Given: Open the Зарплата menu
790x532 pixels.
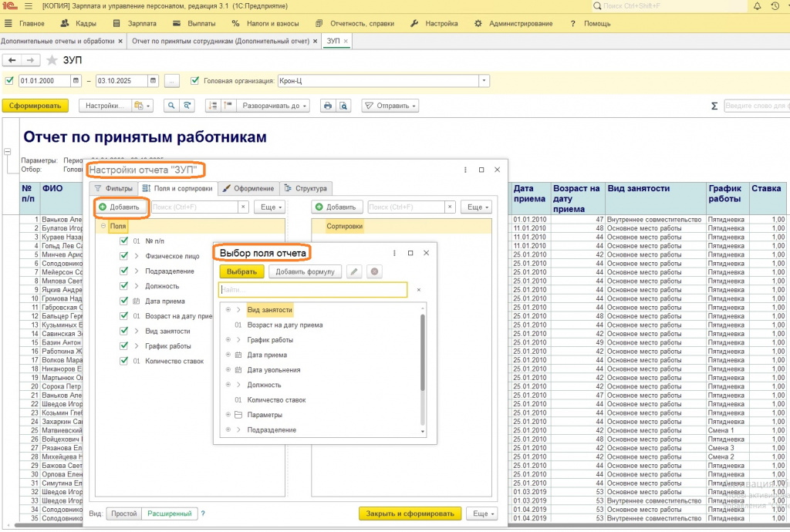Looking at the screenshot, I should click(x=134, y=23).
